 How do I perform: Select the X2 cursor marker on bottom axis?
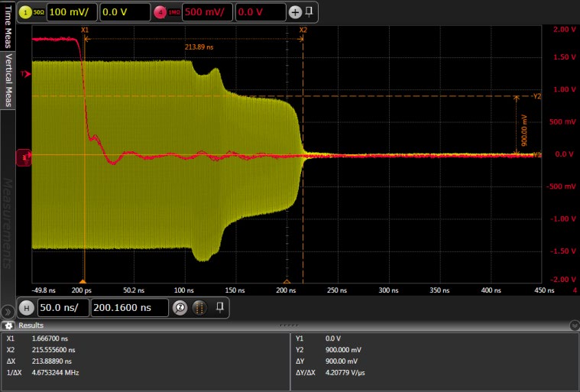coord(287,281)
